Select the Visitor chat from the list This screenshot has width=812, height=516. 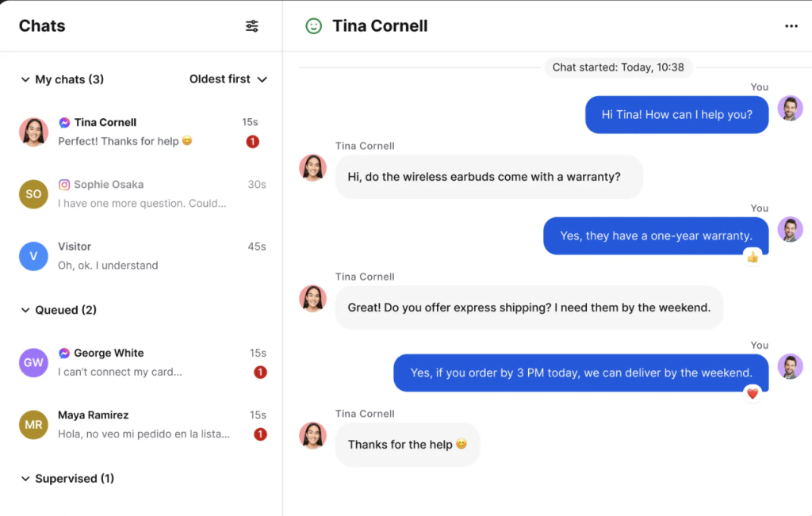click(141, 255)
